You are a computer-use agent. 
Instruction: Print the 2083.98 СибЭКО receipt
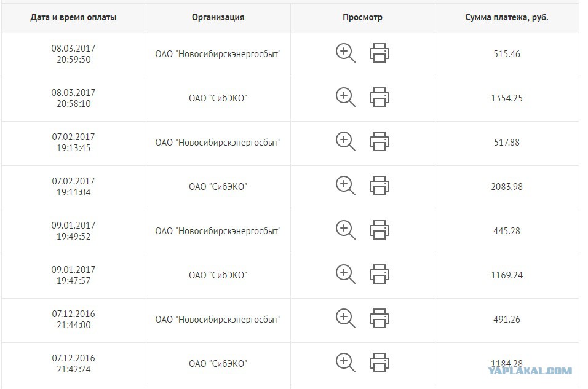click(x=379, y=186)
